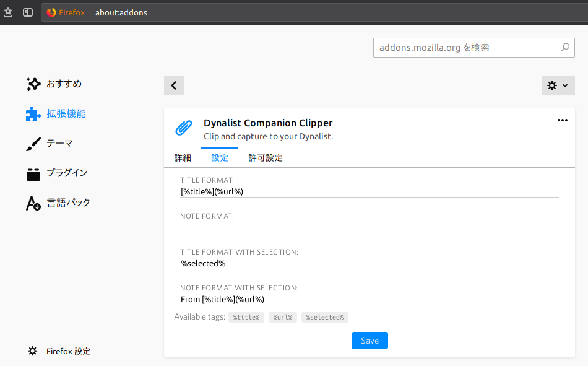Switch to the 設定 tab

pos(219,158)
